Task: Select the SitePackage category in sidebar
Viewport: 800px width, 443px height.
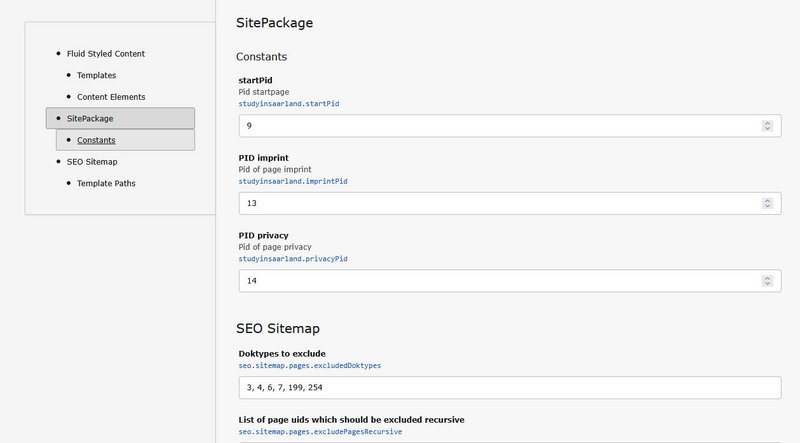Action: [120, 118]
